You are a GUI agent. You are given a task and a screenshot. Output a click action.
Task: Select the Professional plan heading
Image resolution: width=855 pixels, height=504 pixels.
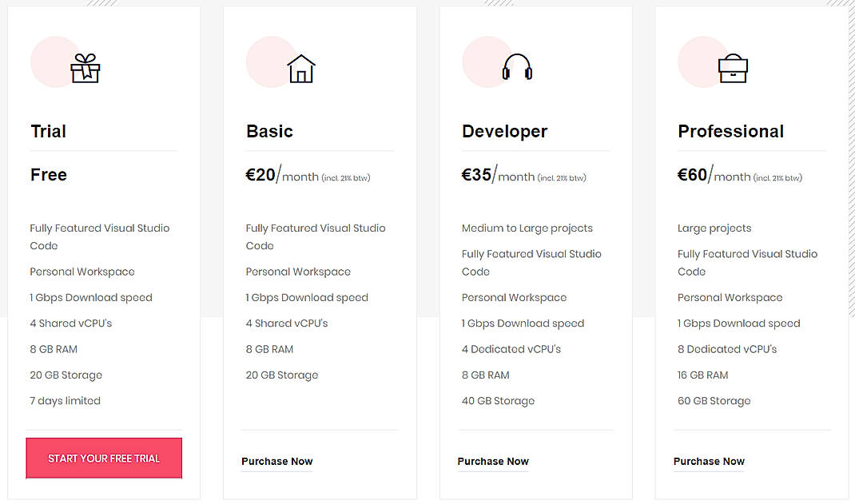point(731,131)
